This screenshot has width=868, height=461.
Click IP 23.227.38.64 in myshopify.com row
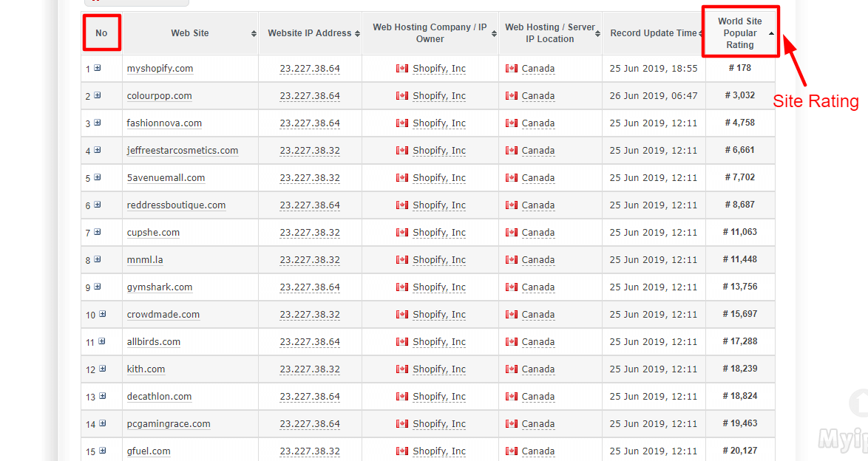coord(310,69)
